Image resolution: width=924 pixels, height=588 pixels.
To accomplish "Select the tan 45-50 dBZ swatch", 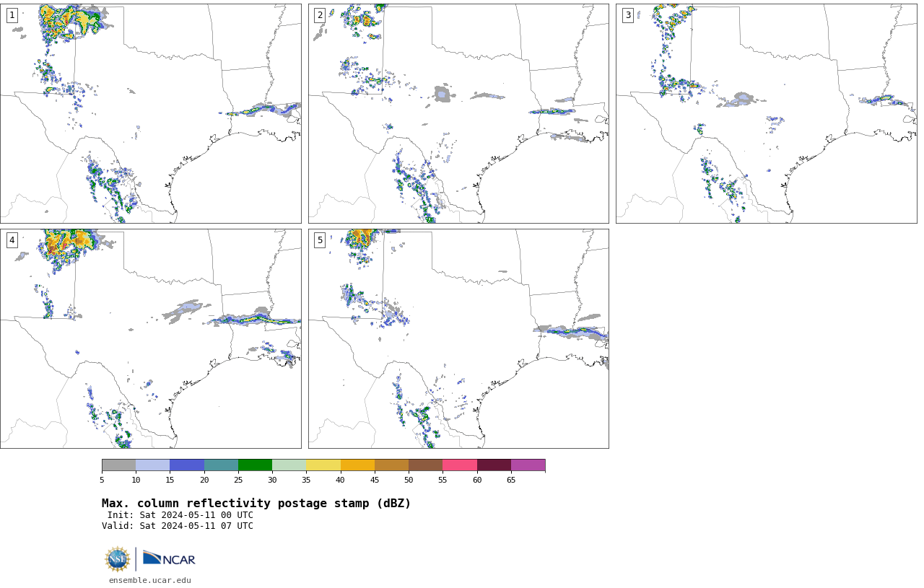I will pyautogui.click(x=391, y=465).
